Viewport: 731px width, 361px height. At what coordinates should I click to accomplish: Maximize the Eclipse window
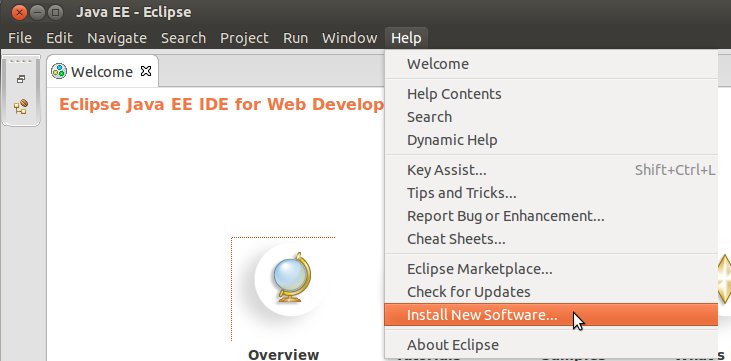coord(55,12)
